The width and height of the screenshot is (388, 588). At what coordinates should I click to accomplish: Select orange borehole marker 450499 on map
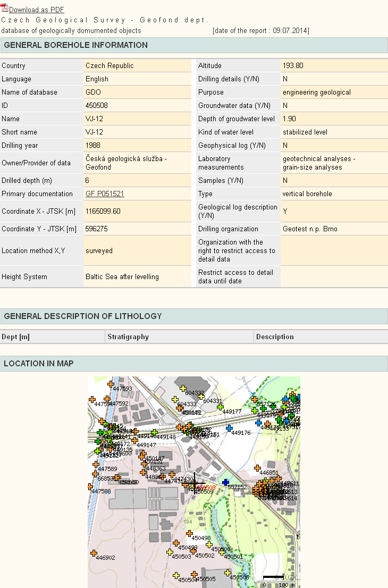coord(176,543)
